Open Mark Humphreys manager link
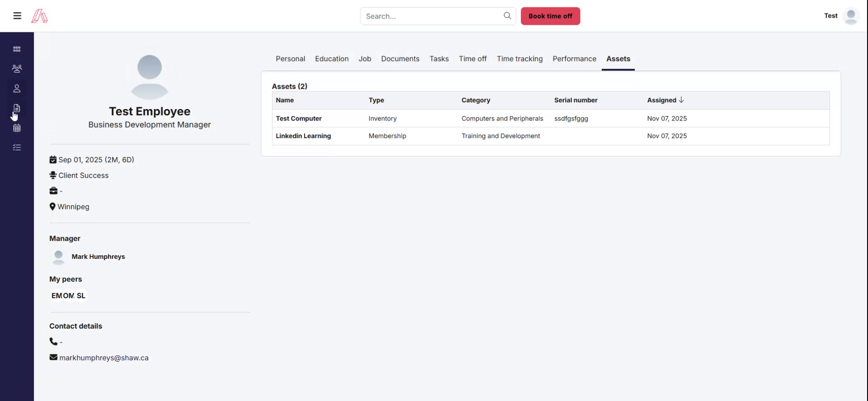868x401 pixels. pyautogui.click(x=98, y=257)
